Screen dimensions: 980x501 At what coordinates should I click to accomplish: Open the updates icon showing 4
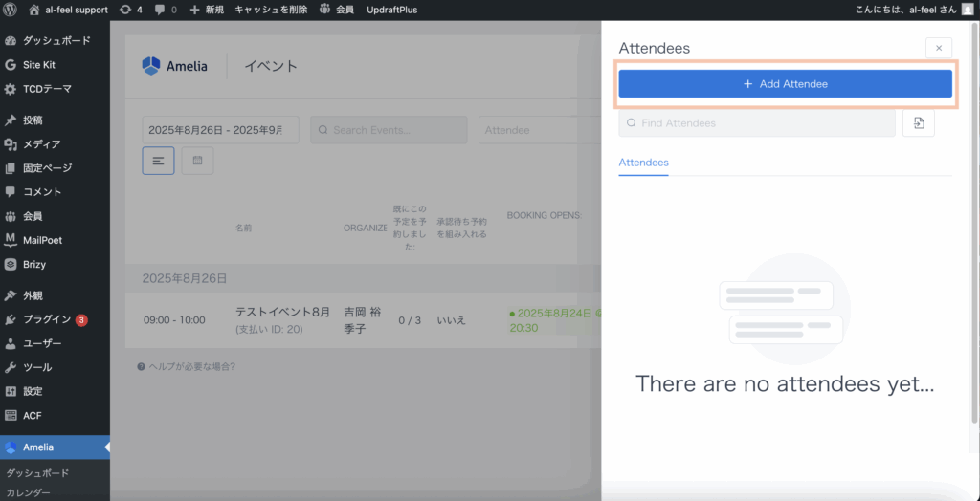(x=132, y=10)
